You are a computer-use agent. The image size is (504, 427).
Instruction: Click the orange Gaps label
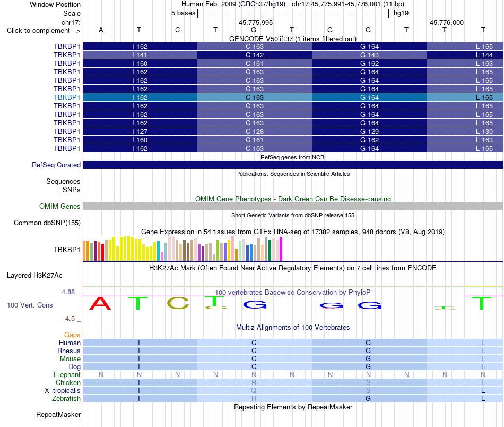click(72, 335)
